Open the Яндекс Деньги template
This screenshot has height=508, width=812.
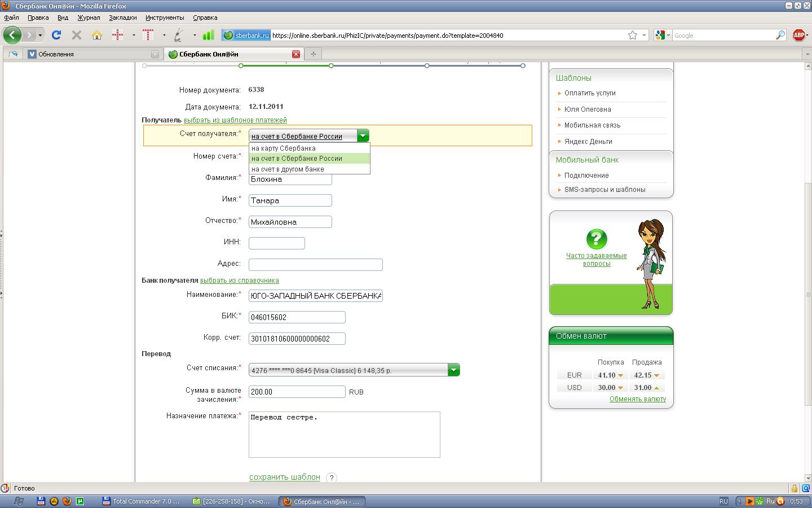[x=588, y=142]
